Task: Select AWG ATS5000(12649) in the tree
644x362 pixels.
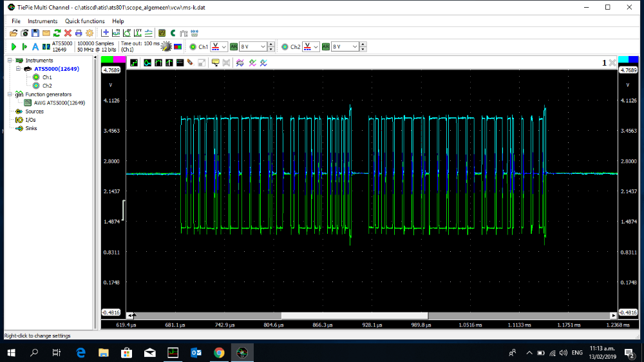Action: click(x=59, y=102)
